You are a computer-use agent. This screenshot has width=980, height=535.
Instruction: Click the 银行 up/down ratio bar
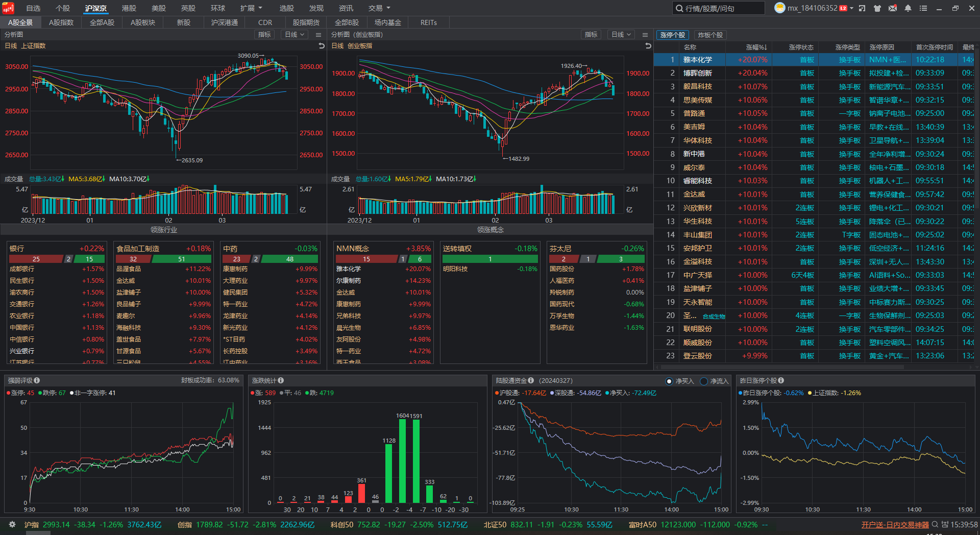[57, 259]
